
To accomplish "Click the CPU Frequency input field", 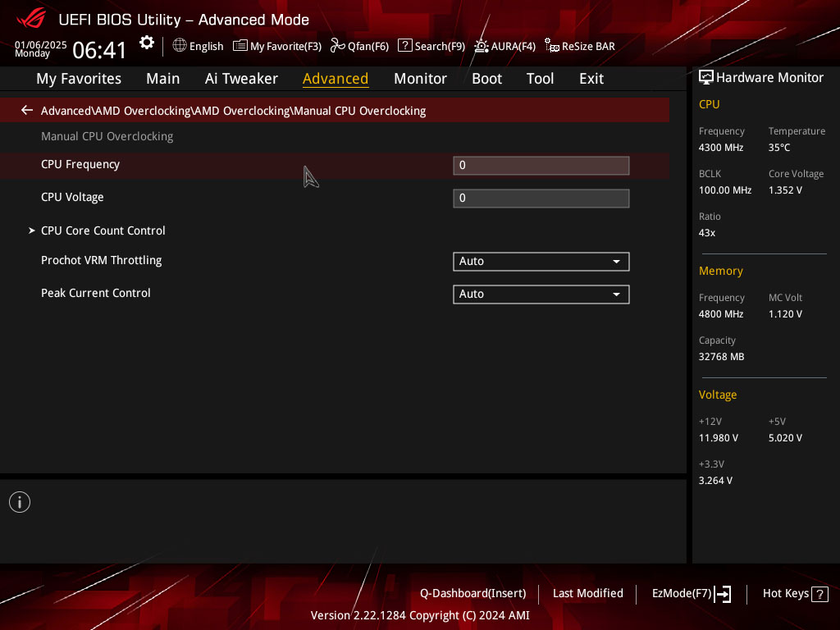I will (x=541, y=166).
